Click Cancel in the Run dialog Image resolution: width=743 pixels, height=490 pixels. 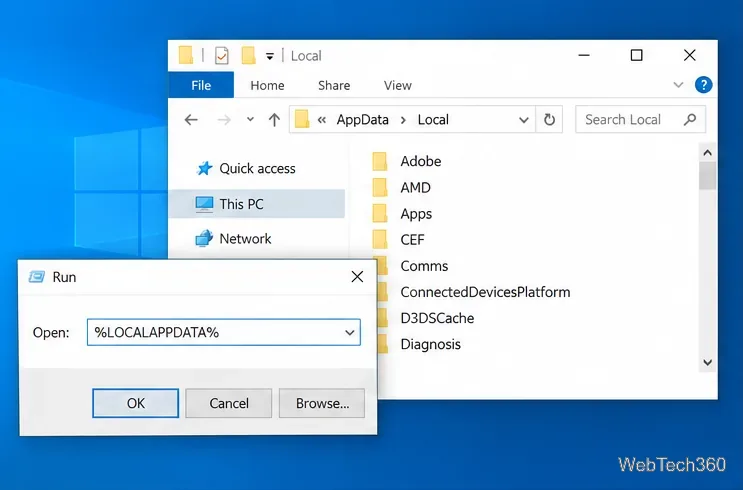(229, 403)
